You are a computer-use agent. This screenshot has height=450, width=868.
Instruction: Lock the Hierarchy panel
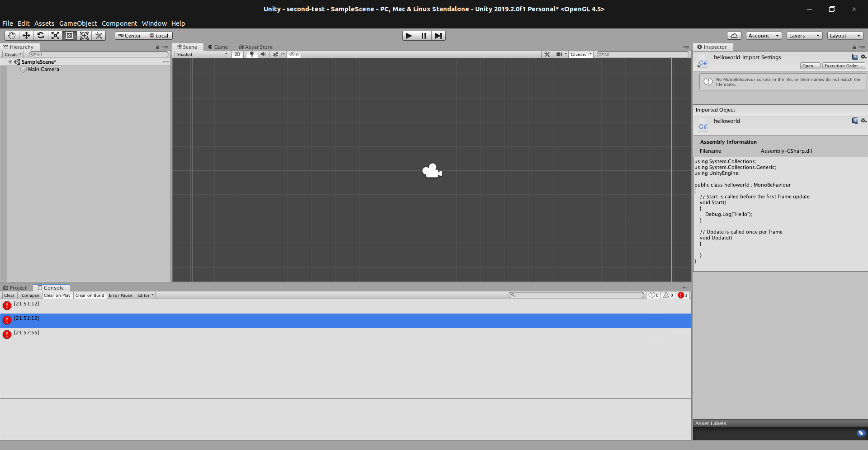[x=157, y=47]
